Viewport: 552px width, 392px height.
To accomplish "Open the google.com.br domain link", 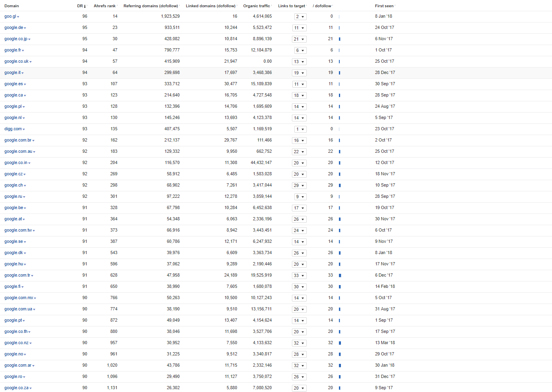I will [18, 140].
